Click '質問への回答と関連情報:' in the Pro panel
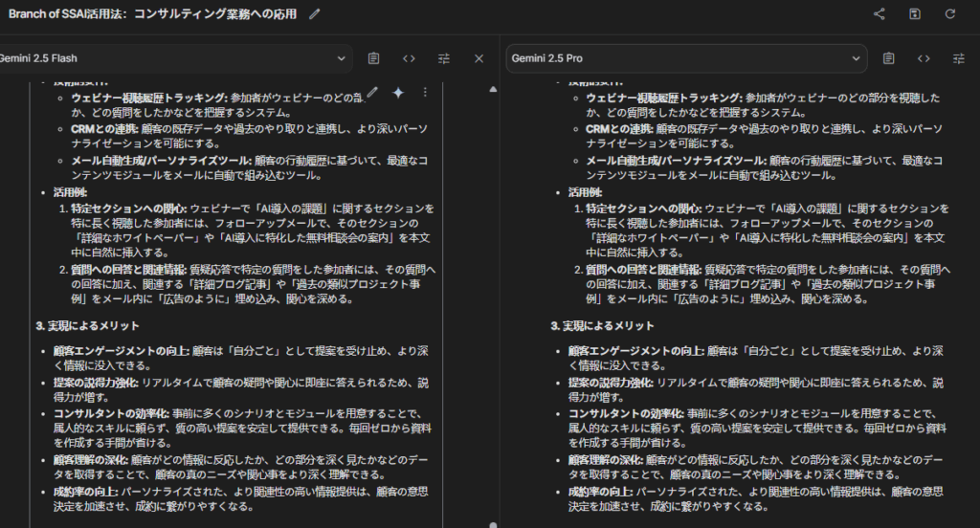 [643, 270]
